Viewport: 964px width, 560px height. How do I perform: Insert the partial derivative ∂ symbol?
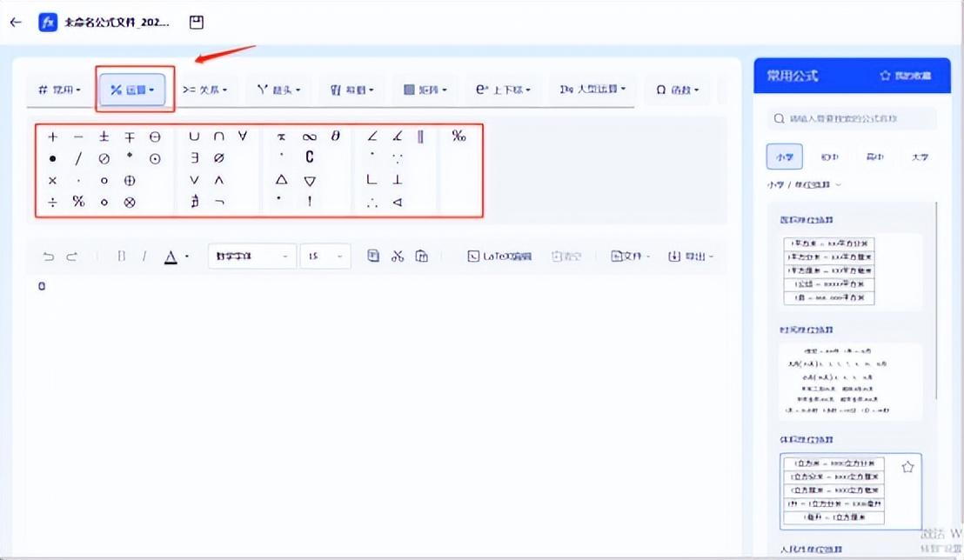335,136
